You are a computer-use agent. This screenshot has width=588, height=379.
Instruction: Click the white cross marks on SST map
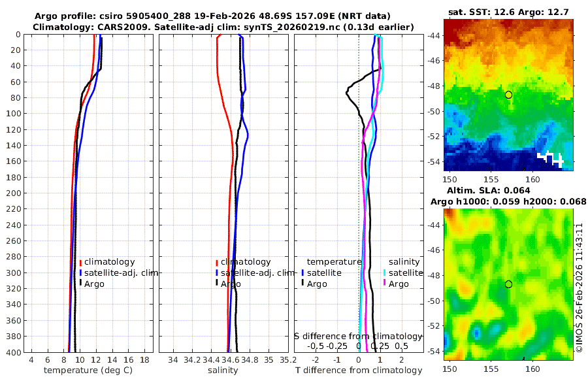[550, 158]
